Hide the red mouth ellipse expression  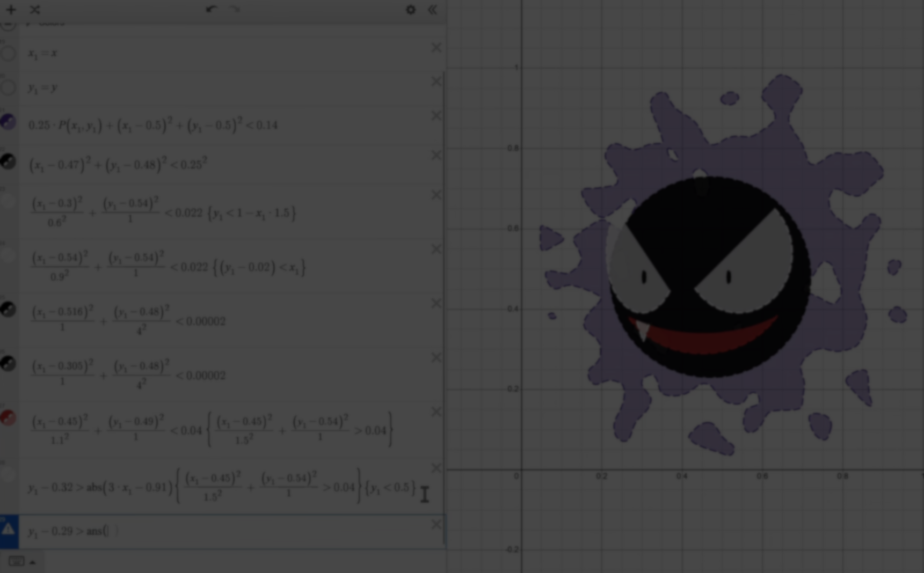click(9, 417)
